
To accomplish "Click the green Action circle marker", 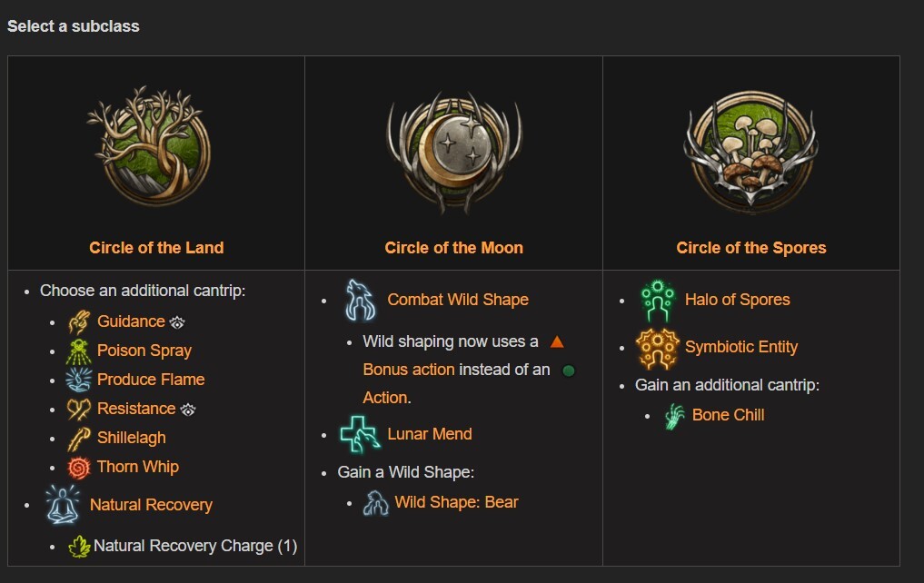I will click(567, 369).
